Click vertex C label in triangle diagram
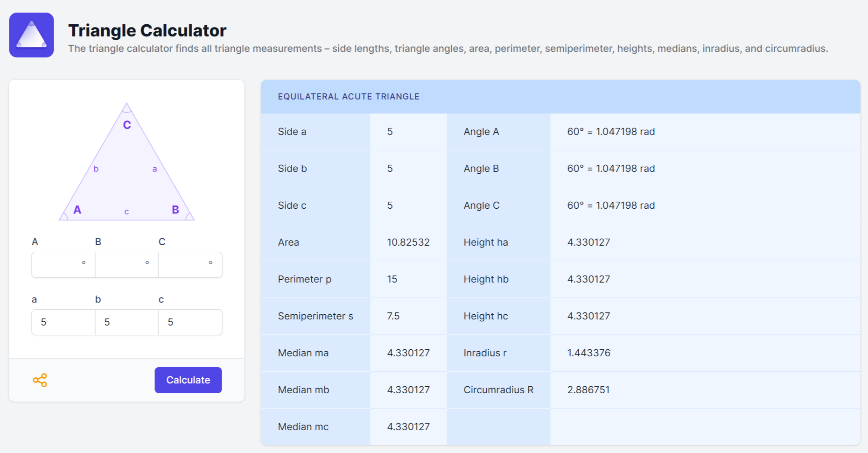Screen dimensions: 868x453 tap(127, 125)
